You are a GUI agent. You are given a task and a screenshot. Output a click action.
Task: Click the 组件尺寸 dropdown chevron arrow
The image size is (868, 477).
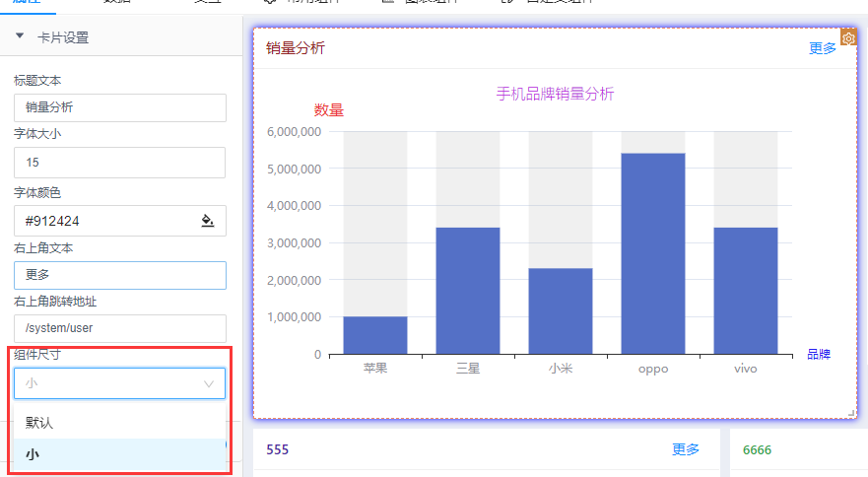point(209,384)
